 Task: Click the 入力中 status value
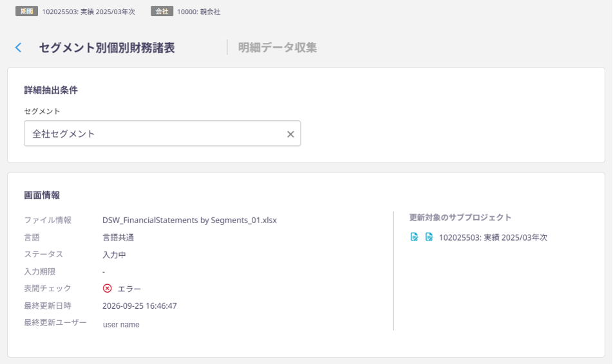tap(114, 255)
